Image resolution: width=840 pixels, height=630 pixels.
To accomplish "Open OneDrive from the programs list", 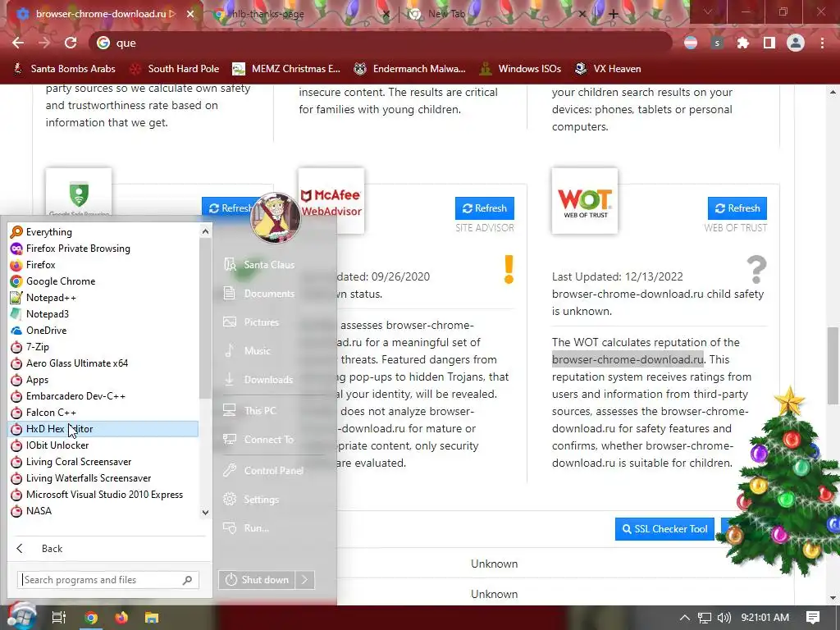I will tap(103, 331).
